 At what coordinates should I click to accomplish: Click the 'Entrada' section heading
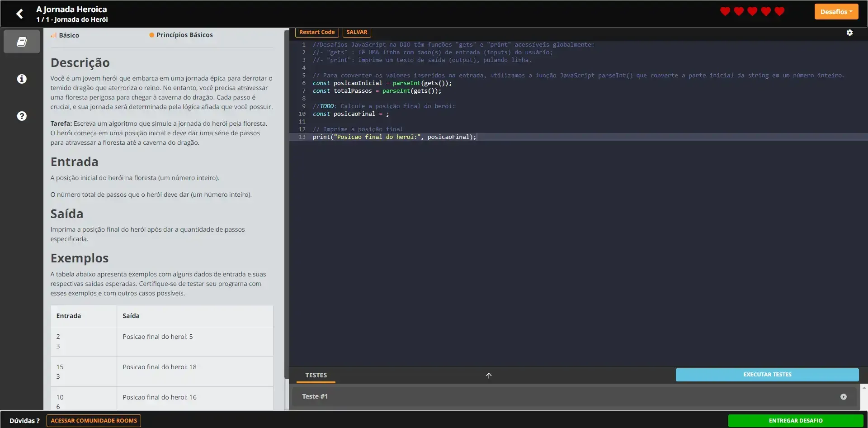tap(75, 162)
